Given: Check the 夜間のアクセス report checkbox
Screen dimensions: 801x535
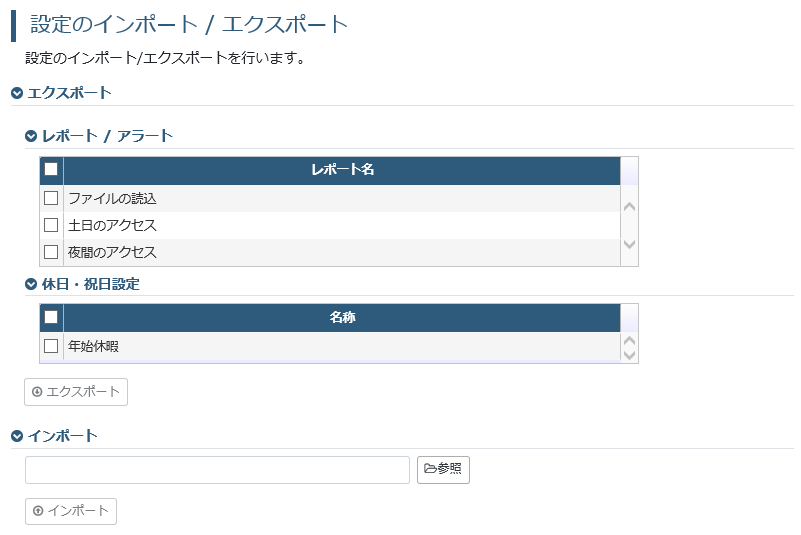Looking at the screenshot, I should pos(51,252).
